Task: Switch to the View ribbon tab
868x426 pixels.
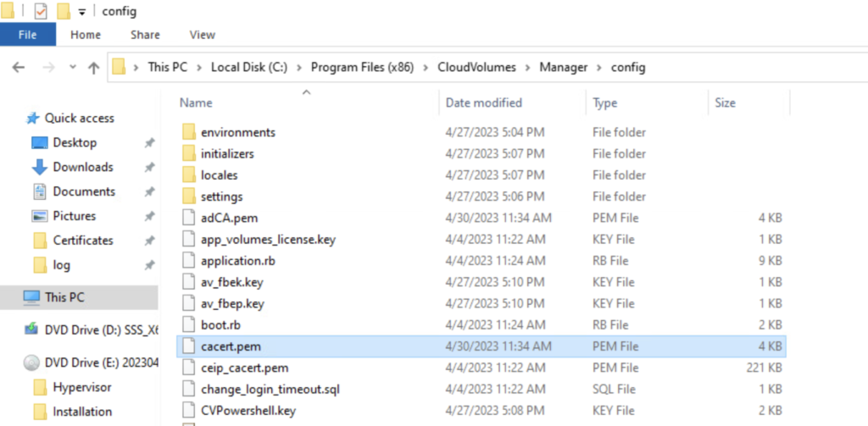Action: [202, 35]
